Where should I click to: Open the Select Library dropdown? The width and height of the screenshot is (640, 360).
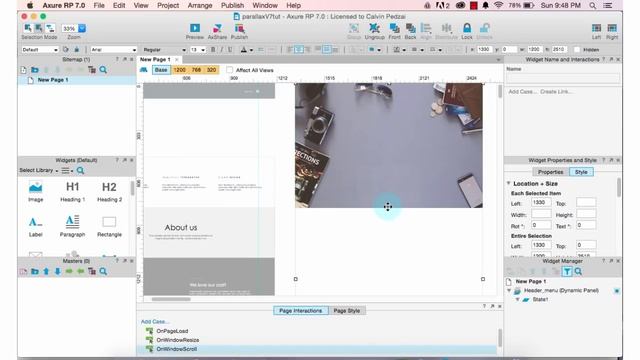pyautogui.click(x=39, y=170)
